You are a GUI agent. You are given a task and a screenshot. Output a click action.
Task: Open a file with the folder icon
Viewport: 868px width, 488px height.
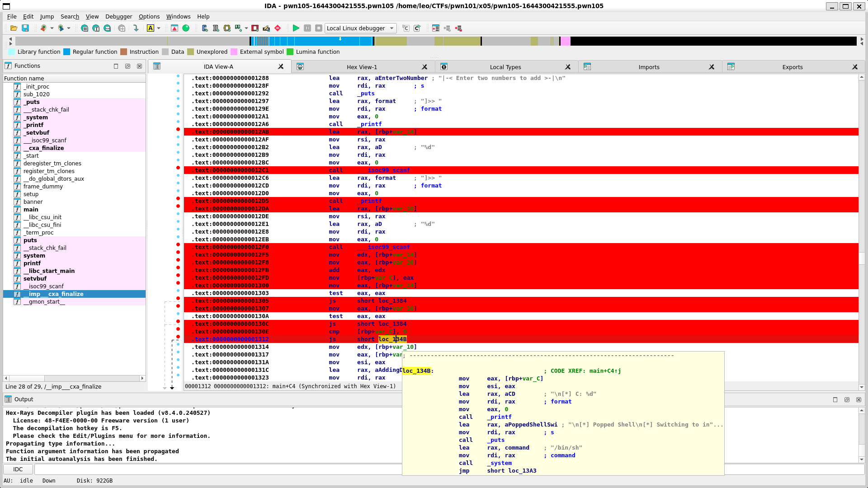coord(14,28)
